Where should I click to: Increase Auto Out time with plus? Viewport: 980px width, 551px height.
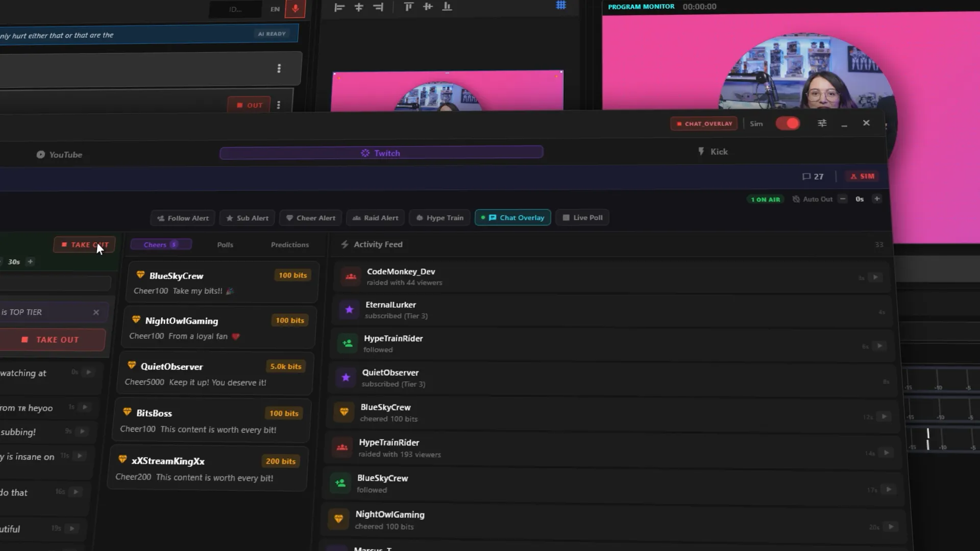point(877,198)
